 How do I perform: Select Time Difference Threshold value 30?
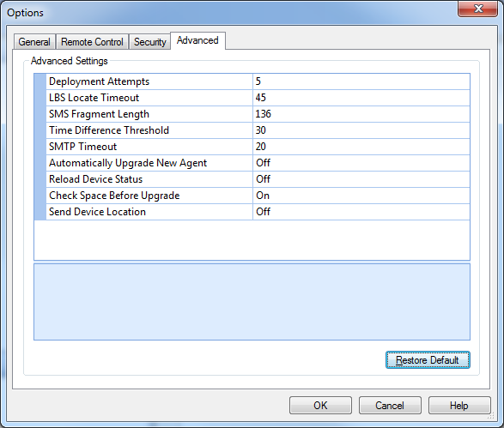pos(361,130)
